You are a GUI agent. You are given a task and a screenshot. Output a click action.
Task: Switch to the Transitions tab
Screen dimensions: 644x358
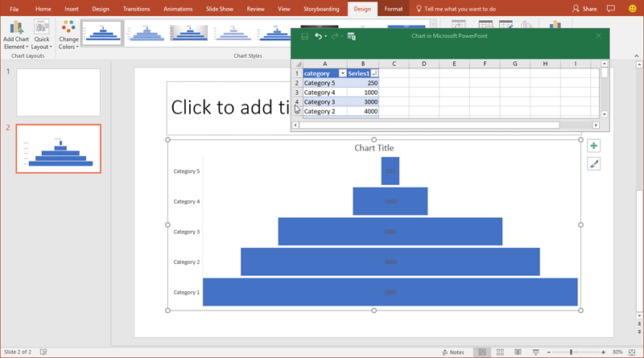[136, 9]
